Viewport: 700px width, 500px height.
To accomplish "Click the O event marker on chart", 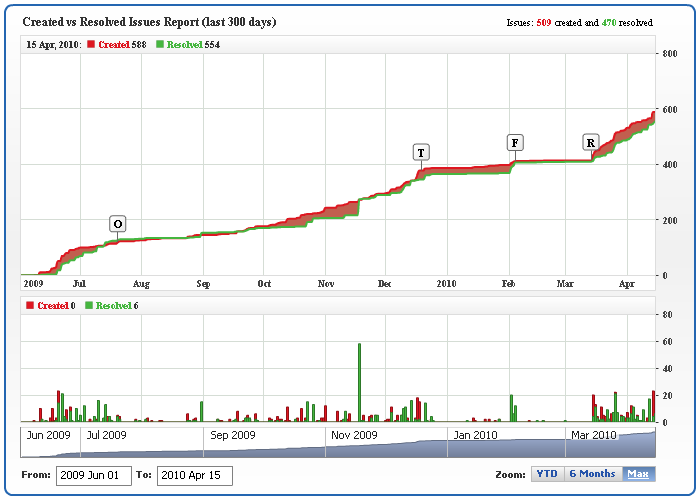I will [118, 224].
